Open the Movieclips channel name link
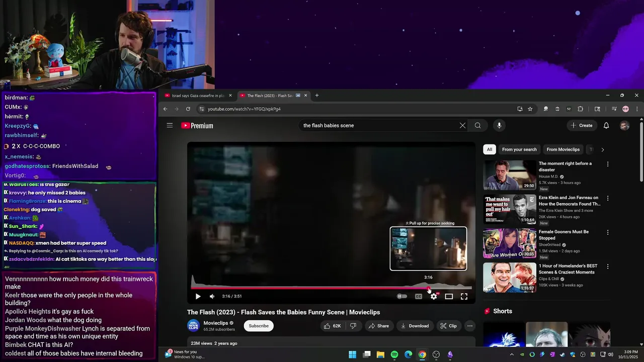Image resolution: width=644 pixels, height=362 pixels. coord(215,323)
